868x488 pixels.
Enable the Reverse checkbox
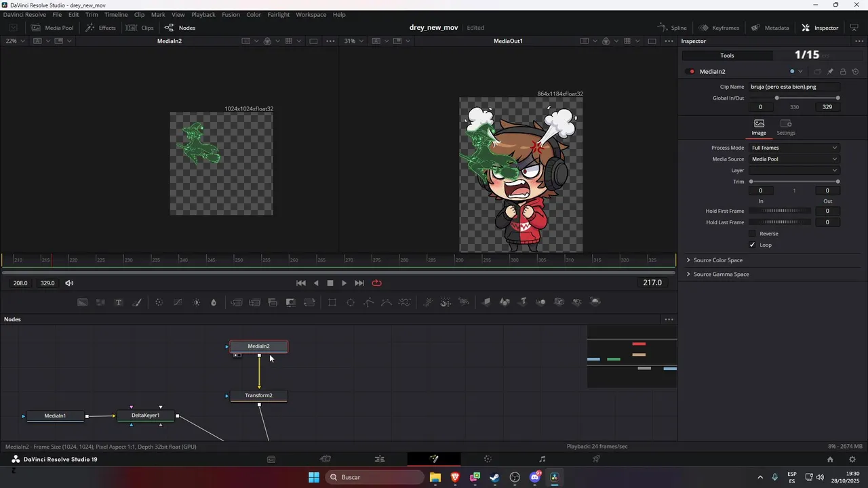(x=752, y=233)
